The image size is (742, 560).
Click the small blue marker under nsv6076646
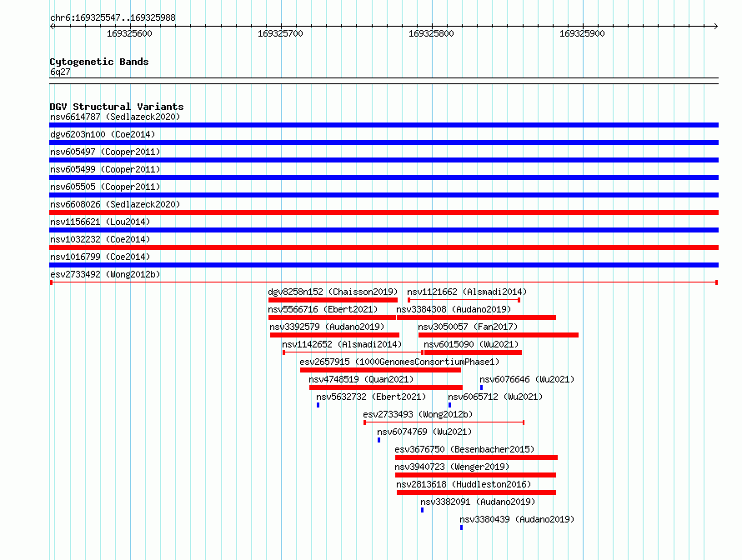click(x=481, y=387)
